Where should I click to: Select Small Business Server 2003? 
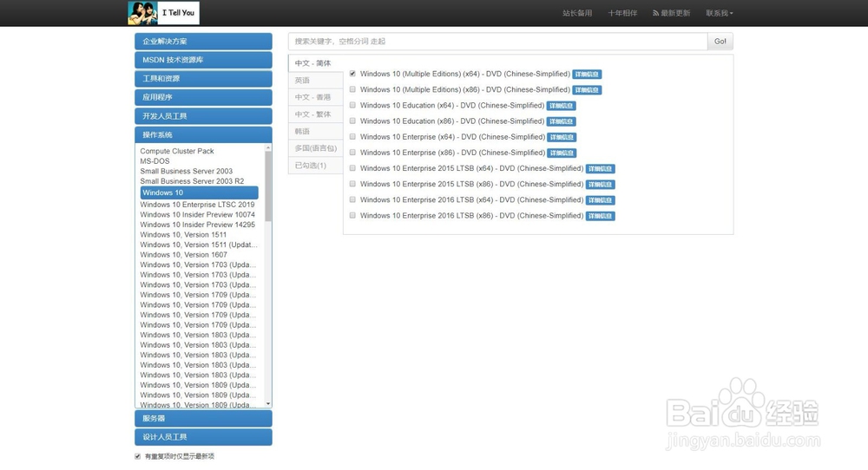pyautogui.click(x=186, y=171)
